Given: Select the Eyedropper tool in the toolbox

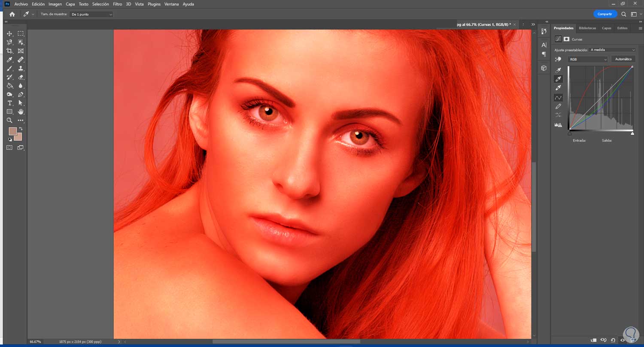Looking at the screenshot, I should (x=9, y=60).
